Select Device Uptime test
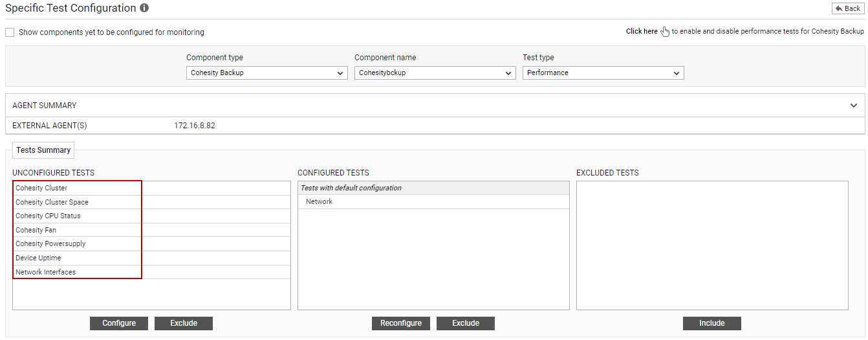The height and width of the screenshot is (340, 868). pos(152,258)
